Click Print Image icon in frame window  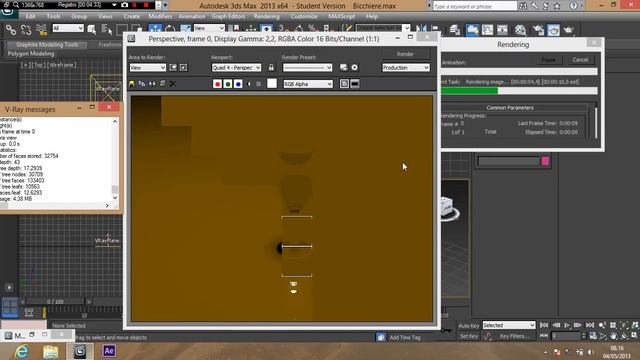click(162, 84)
